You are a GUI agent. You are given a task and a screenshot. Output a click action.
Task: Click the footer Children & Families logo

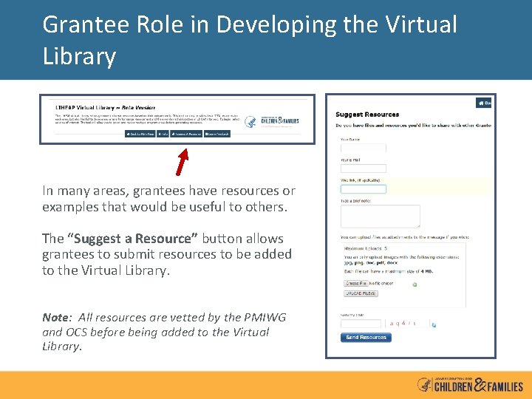click(470, 385)
